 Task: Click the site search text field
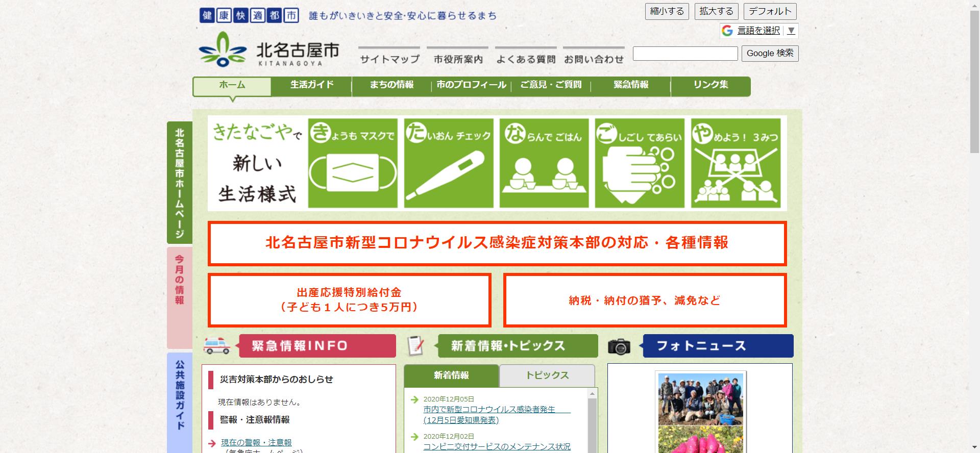[685, 54]
